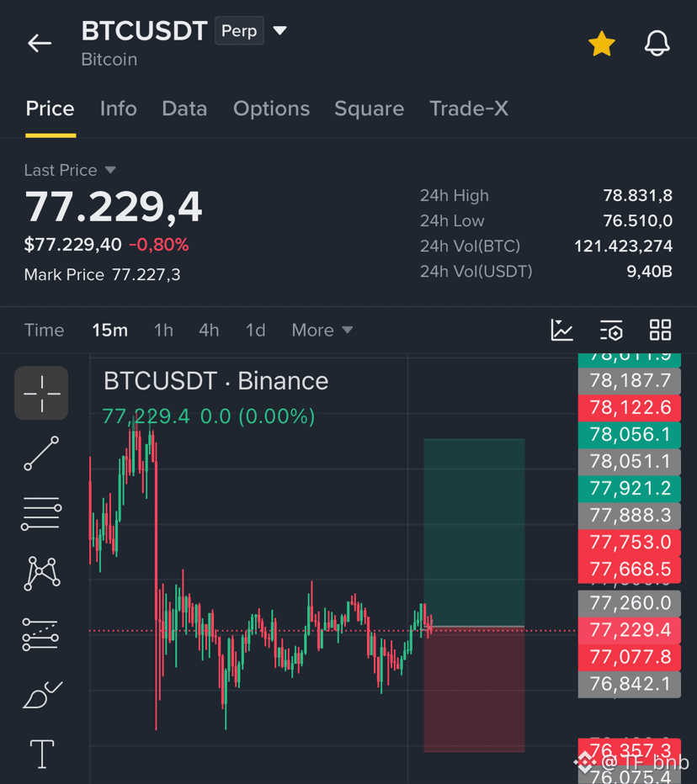Screen dimensions: 697x784
Task: Click the 77,260.0 gray price label
Action: point(630,603)
